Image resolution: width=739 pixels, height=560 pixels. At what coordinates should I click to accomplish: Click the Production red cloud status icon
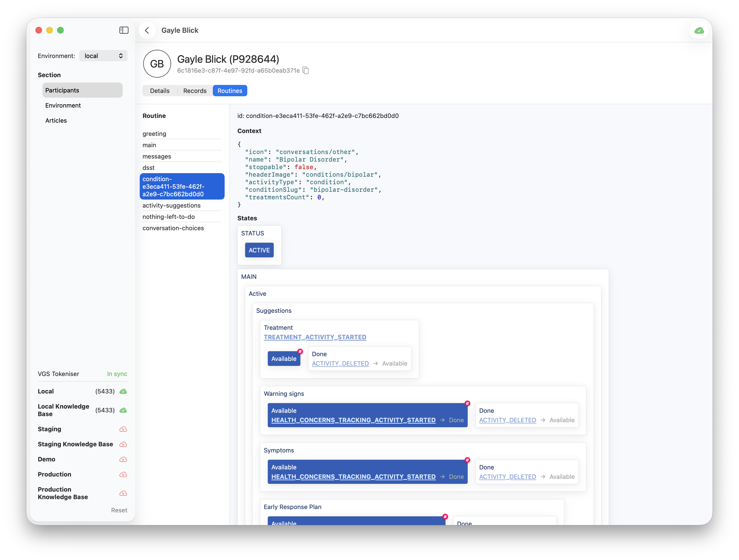click(123, 475)
